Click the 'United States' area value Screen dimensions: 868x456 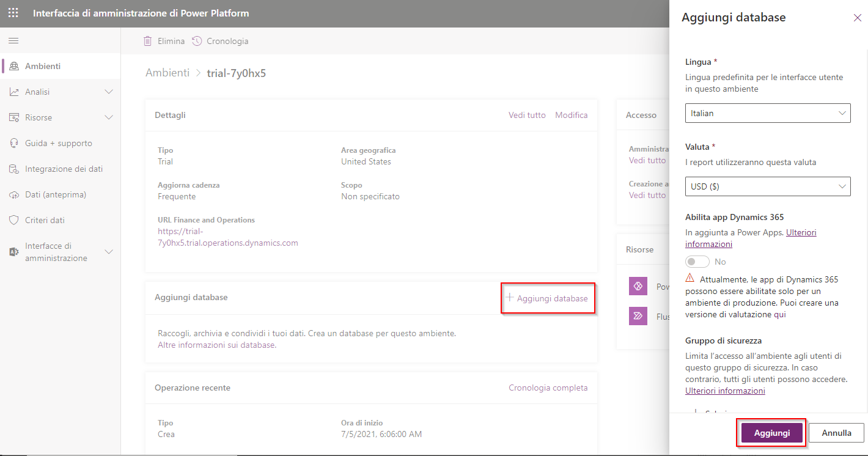(x=366, y=161)
